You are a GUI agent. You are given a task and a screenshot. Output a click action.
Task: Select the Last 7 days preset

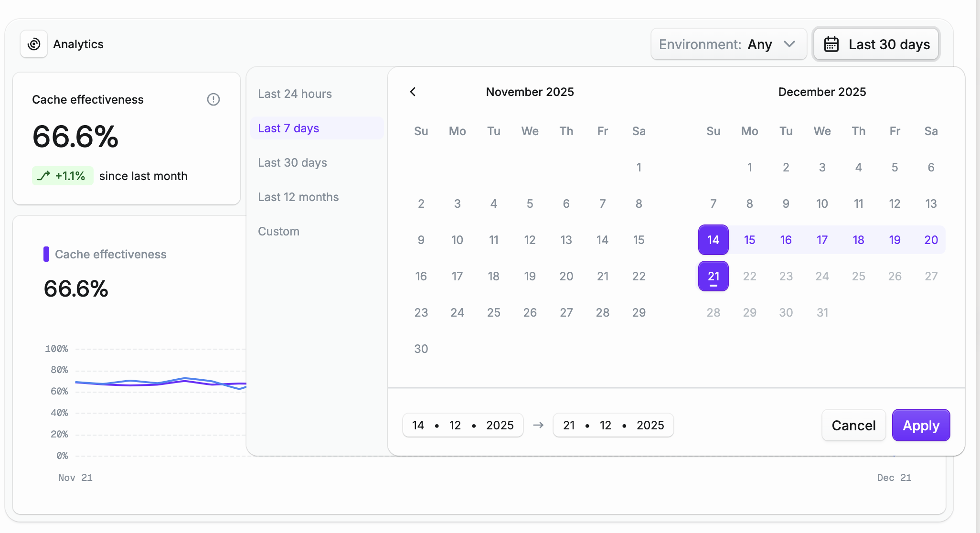coord(288,128)
